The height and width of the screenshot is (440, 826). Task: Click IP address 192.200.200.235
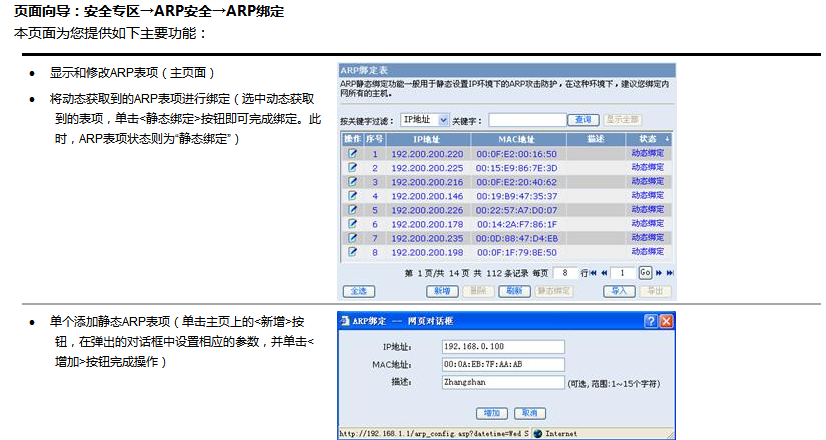[427, 238]
